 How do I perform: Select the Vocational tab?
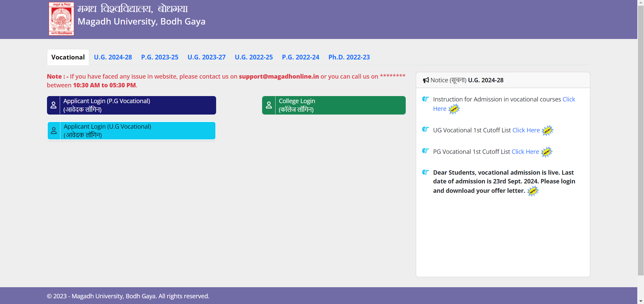(x=68, y=57)
